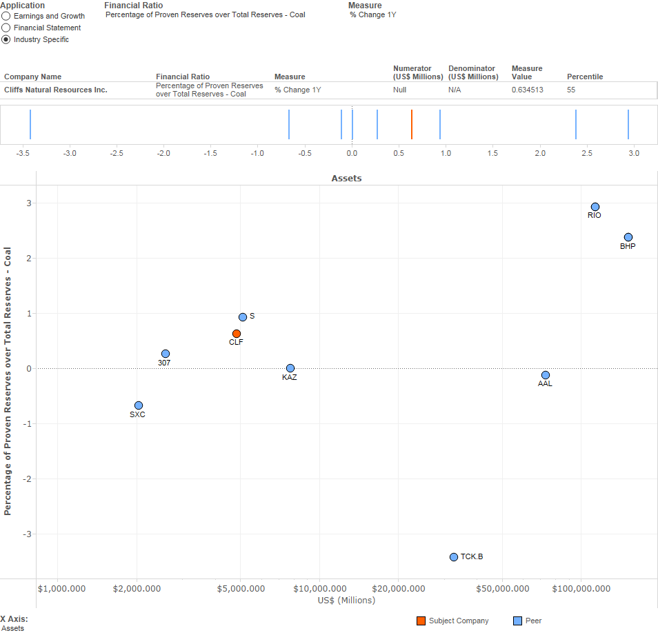Click the $100,000.000 axis tick label
This screenshot has width=658, height=644.
click(581, 589)
